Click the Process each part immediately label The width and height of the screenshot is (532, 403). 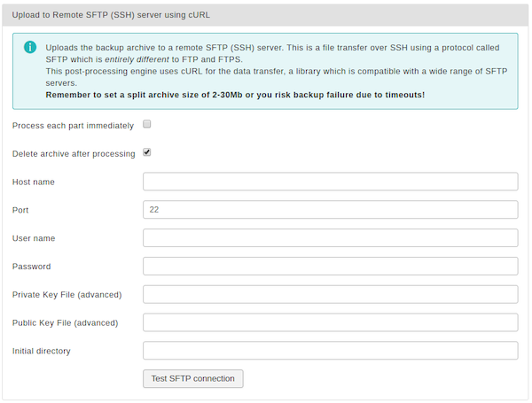pyautogui.click(x=73, y=126)
